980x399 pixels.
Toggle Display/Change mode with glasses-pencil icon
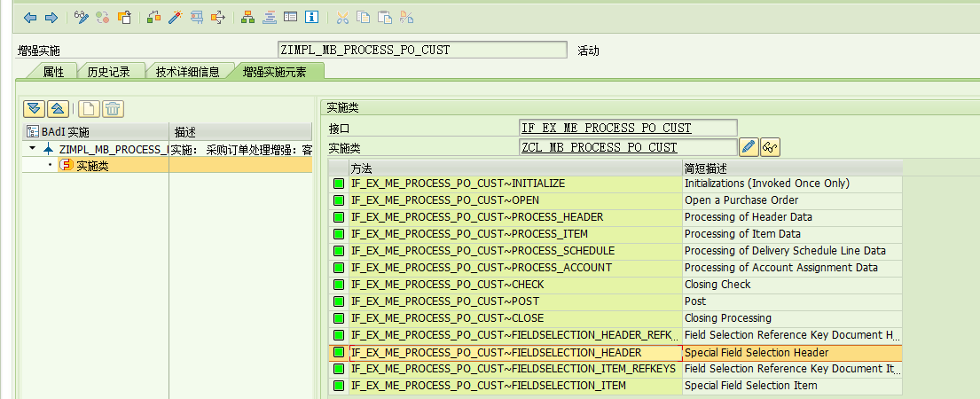[x=82, y=17]
